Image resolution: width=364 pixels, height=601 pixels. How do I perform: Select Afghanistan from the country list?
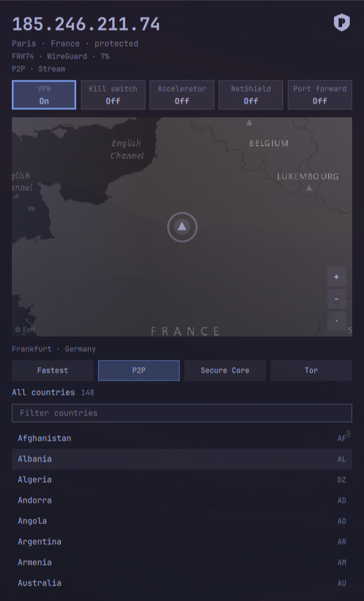[x=182, y=438]
